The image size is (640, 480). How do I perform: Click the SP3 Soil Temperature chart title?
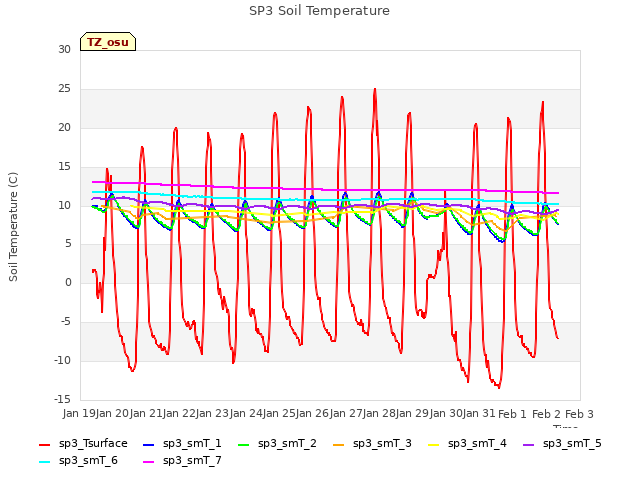pos(320,11)
